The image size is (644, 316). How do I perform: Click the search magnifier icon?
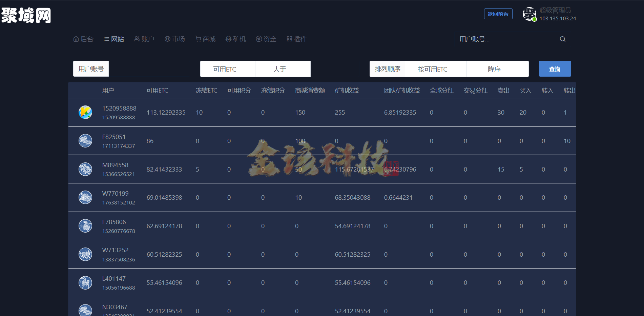(562, 39)
